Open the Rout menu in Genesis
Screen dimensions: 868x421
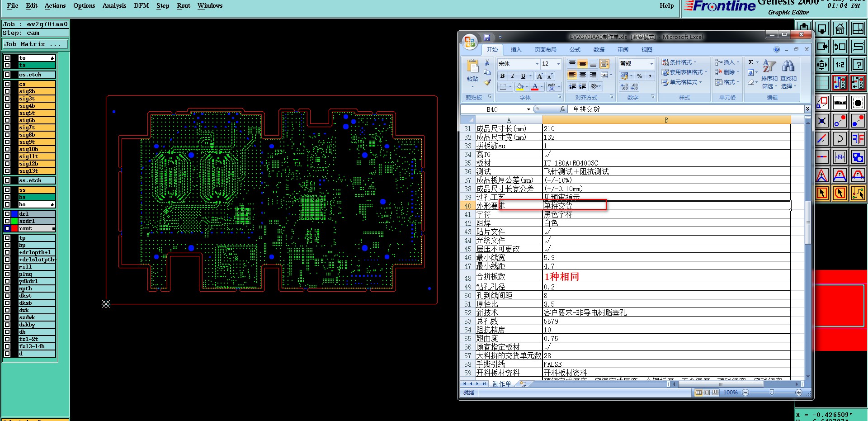[184, 5]
